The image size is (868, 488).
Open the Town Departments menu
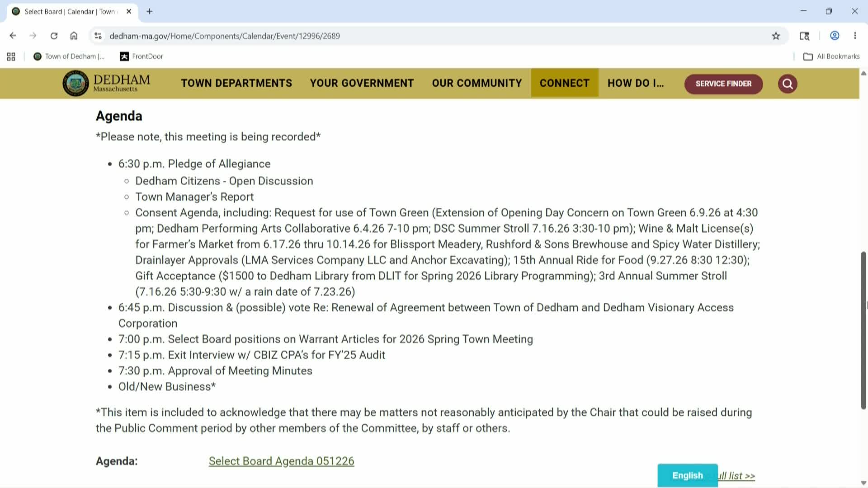click(x=236, y=83)
